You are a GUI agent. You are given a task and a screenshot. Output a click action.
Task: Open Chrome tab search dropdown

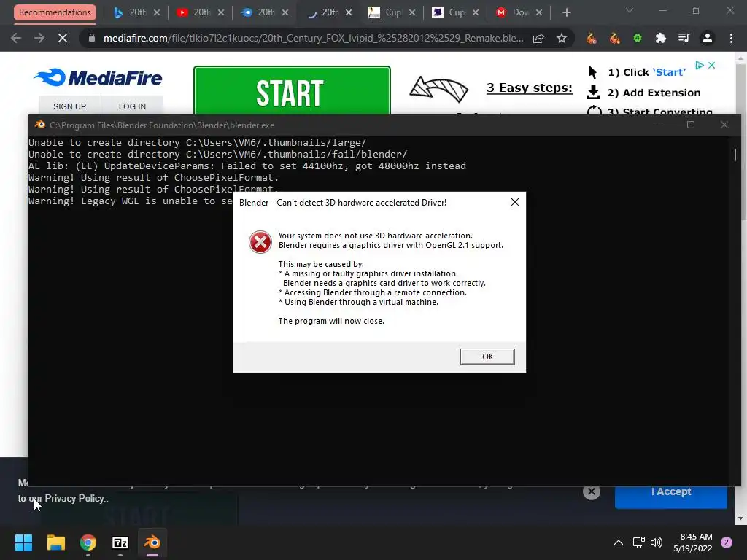click(630, 10)
